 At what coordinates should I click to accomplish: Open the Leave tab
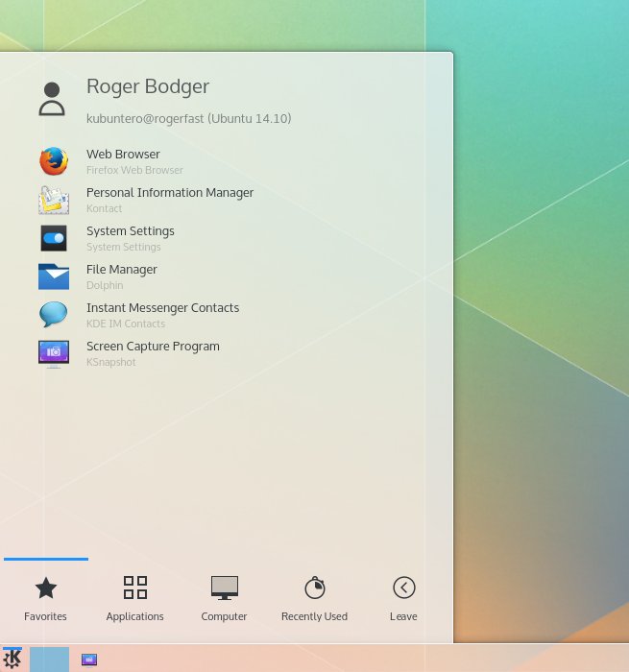pyautogui.click(x=403, y=599)
